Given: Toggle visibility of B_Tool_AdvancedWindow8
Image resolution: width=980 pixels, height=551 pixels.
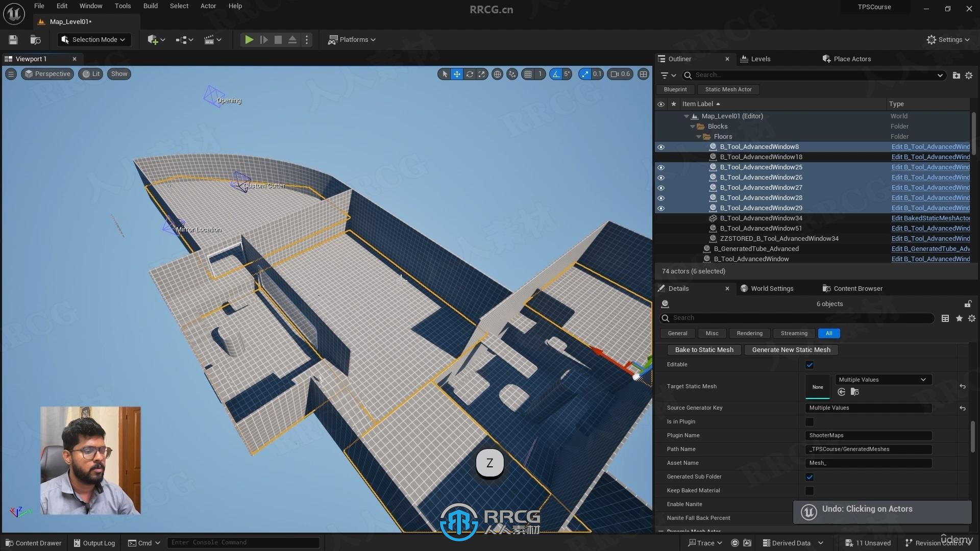Looking at the screenshot, I should pos(661,147).
